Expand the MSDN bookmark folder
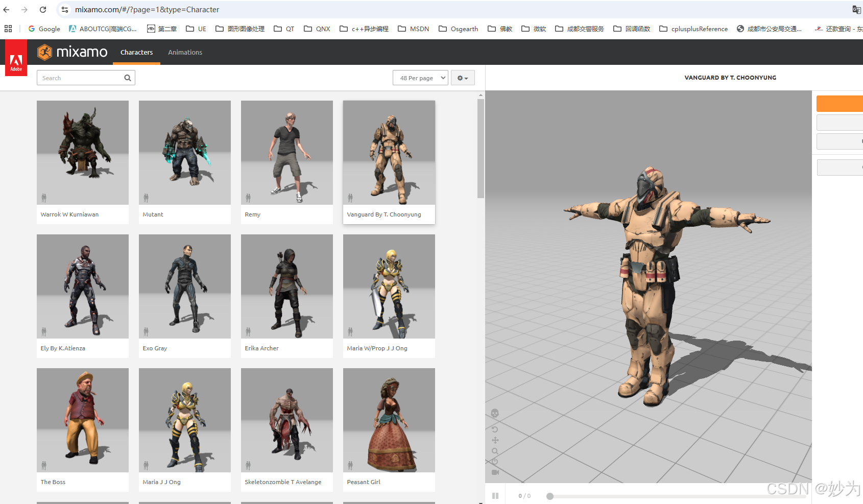863x504 pixels. coord(414,29)
